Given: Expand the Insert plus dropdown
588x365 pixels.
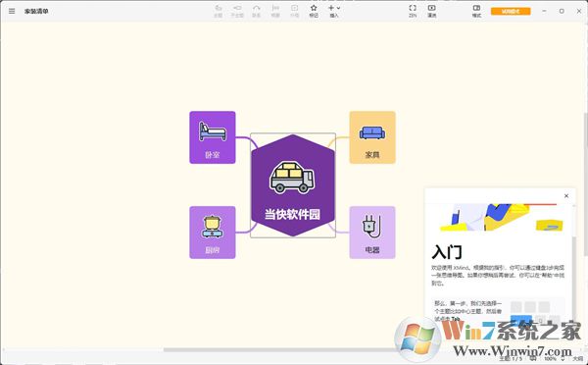Looking at the screenshot, I should 334,11.
